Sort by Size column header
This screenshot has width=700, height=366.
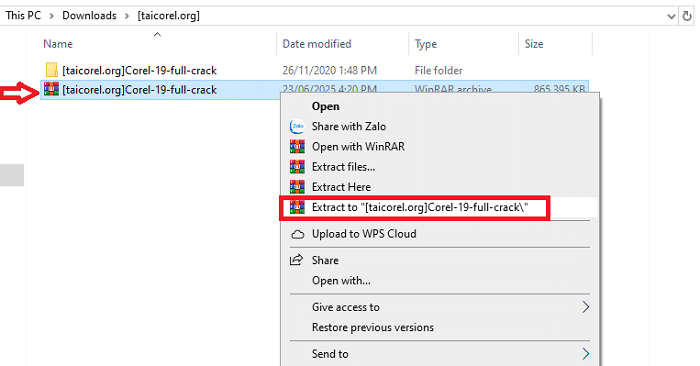click(534, 44)
